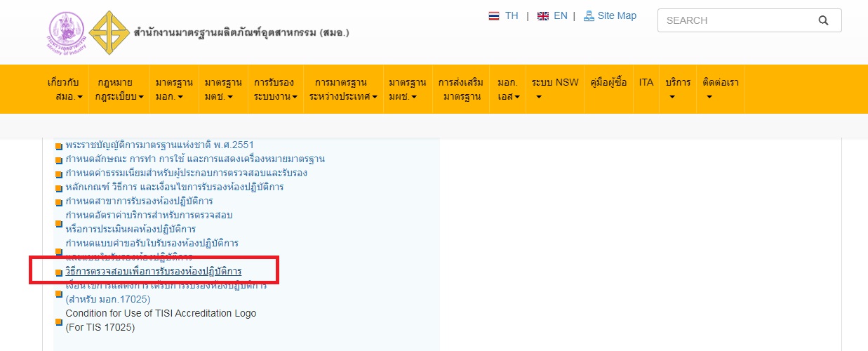This screenshot has width=868, height=351.
Task: Open หลักเกณฑ์ วิธีการ และเงื่อนไขการรับรองห้องปฏิบัติการ link
Action: click(174, 187)
